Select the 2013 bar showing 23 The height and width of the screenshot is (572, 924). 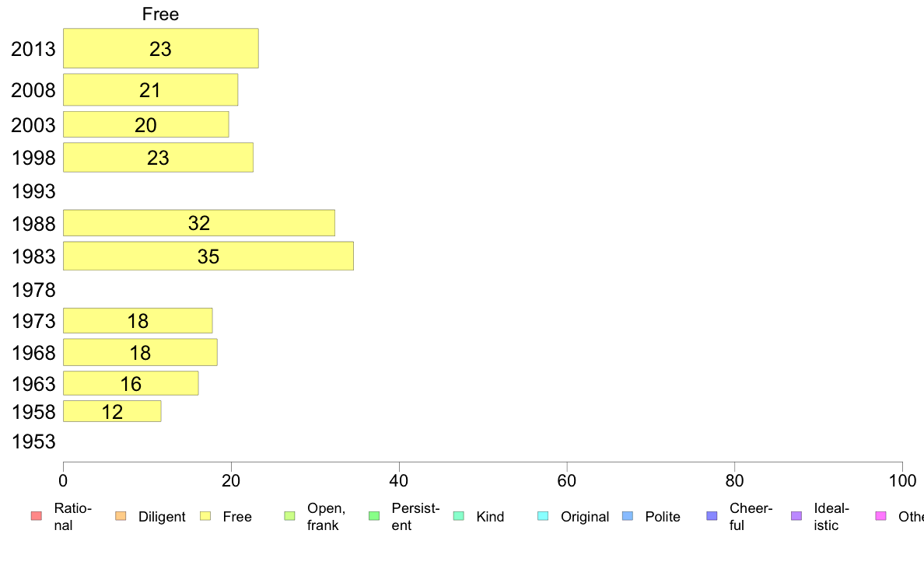coord(161,48)
